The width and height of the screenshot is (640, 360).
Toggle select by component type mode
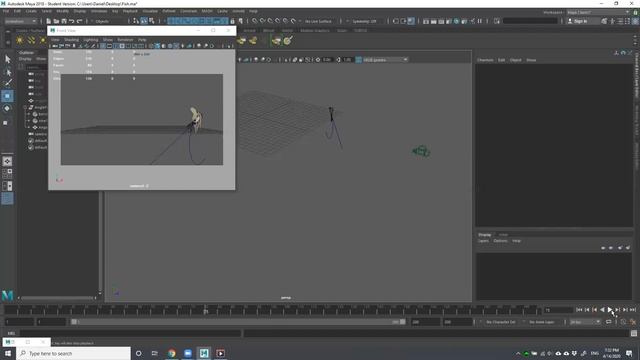click(x=152, y=21)
